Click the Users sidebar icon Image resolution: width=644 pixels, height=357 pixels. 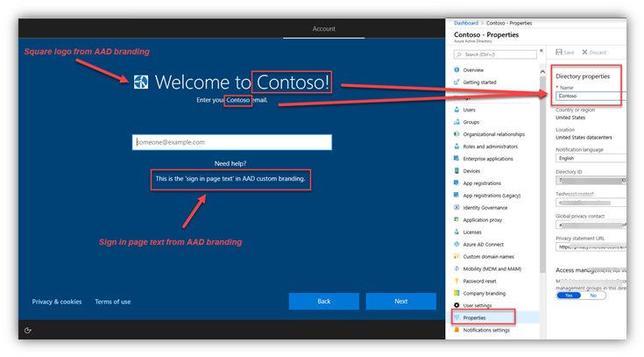(456, 110)
